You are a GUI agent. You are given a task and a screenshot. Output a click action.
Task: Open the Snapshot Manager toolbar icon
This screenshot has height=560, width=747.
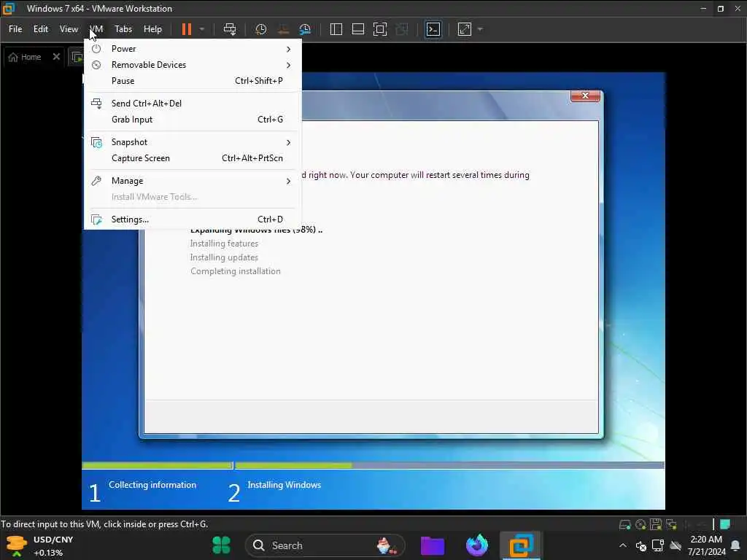pyautogui.click(x=305, y=29)
